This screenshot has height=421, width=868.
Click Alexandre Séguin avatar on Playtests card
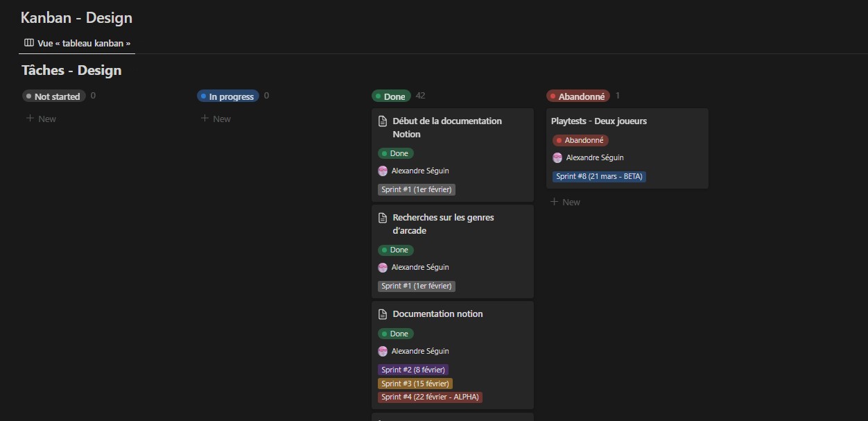[557, 157]
